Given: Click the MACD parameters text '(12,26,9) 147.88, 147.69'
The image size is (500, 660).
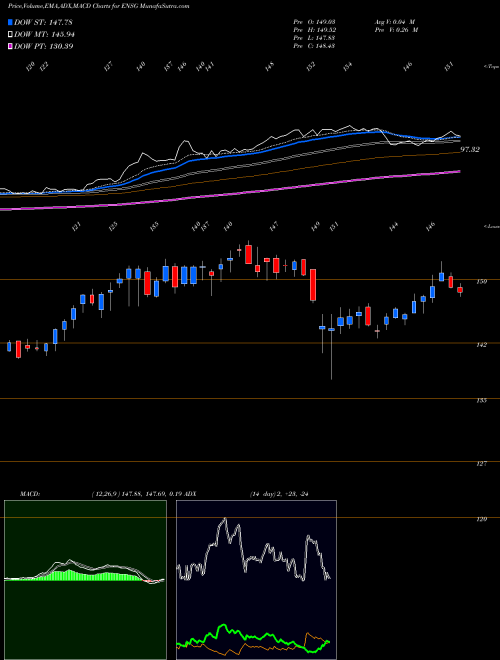Looking at the screenshot, I should tap(128, 494).
